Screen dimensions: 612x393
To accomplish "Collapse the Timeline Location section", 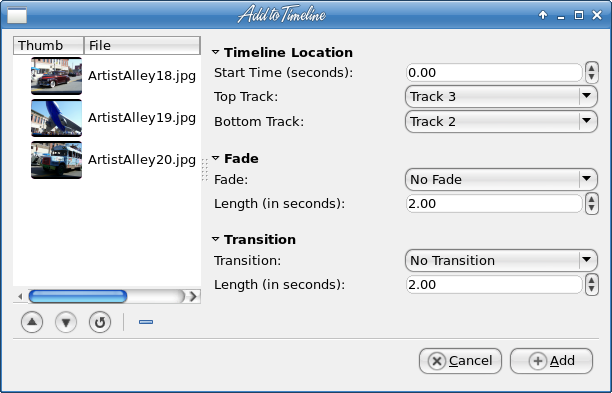I will point(215,52).
